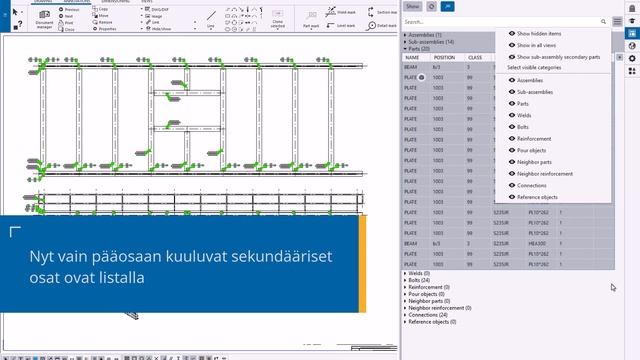Sort by the NAME column header
This screenshot has height=360, width=640.
413,58
